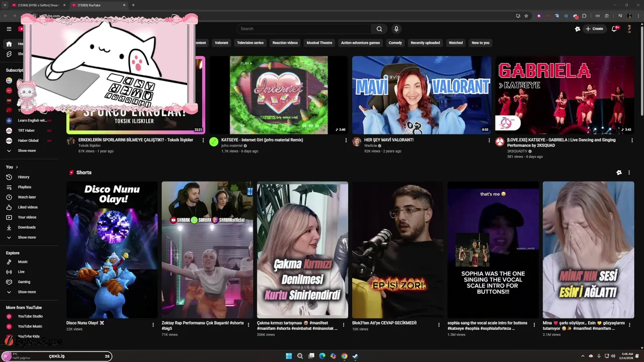Viewport: 644px width, 362px height.
Task: Open the YouTube hamburger guide menu
Action: (x=9, y=29)
